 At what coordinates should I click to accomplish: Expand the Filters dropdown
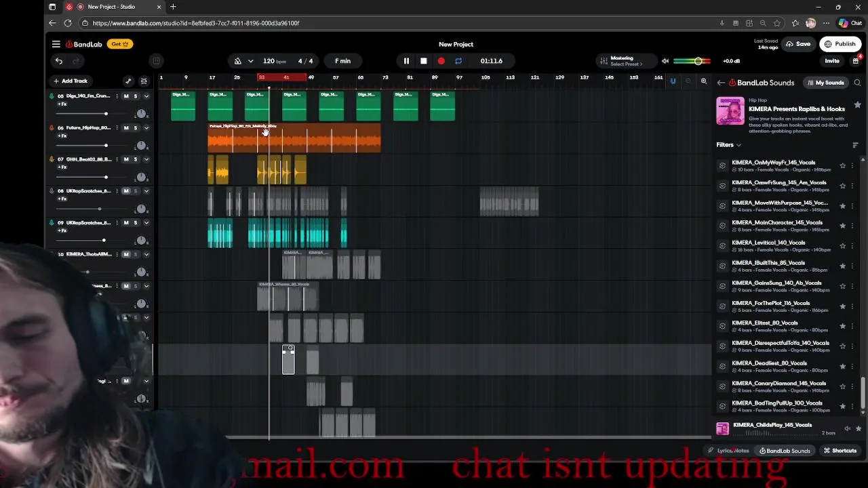[x=729, y=145]
